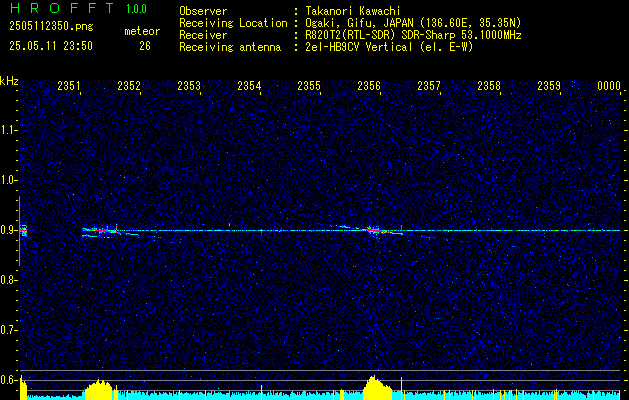Click the Receiving antenna label
629x400 pixels.
[230, 47]
